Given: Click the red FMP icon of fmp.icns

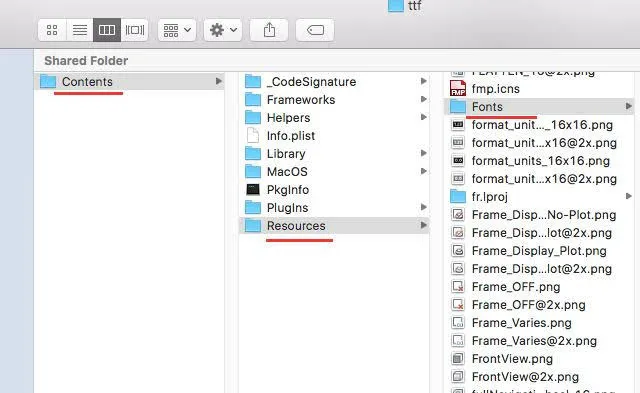Looking at the screenshot, I should 458,89.
